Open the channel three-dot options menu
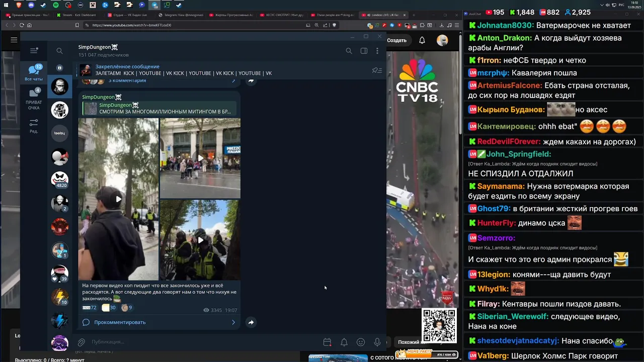The height and width of the screenshot is (362, 644). (377, 51)
